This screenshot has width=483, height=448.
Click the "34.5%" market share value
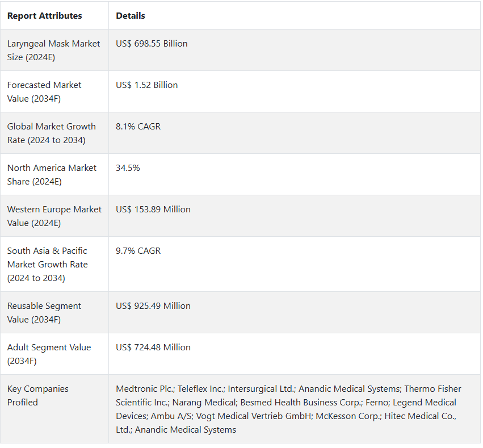click(128, 168)
